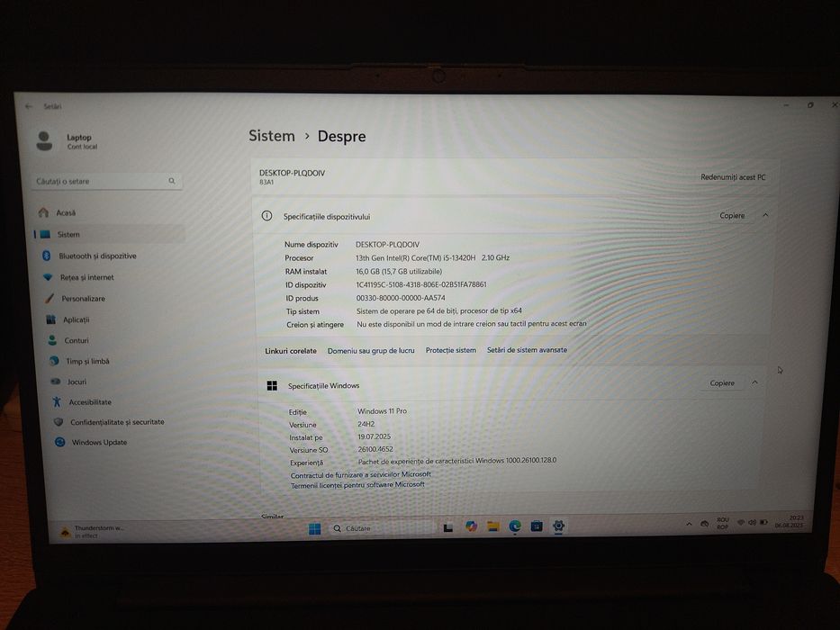Show hidden system tray icons
Screen dimensions: 840x630
pos(689,524)
